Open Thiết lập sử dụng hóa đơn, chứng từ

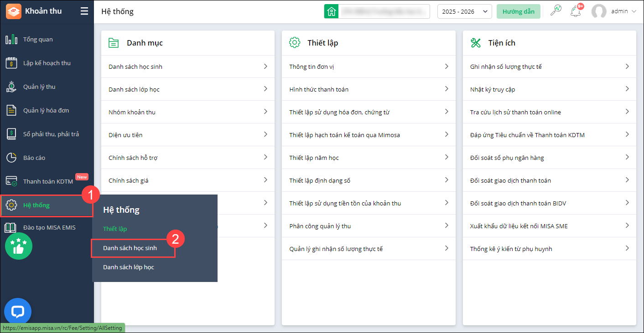369,112
